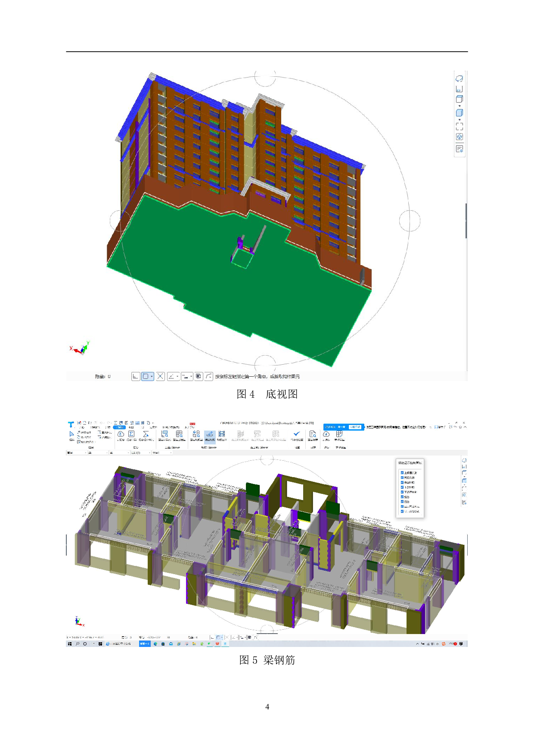Select wireframe cube icon in Figure 4 toolbar
Image resolution: width=534 pixels, height=756 pixels.
click(x=459, y=99)
